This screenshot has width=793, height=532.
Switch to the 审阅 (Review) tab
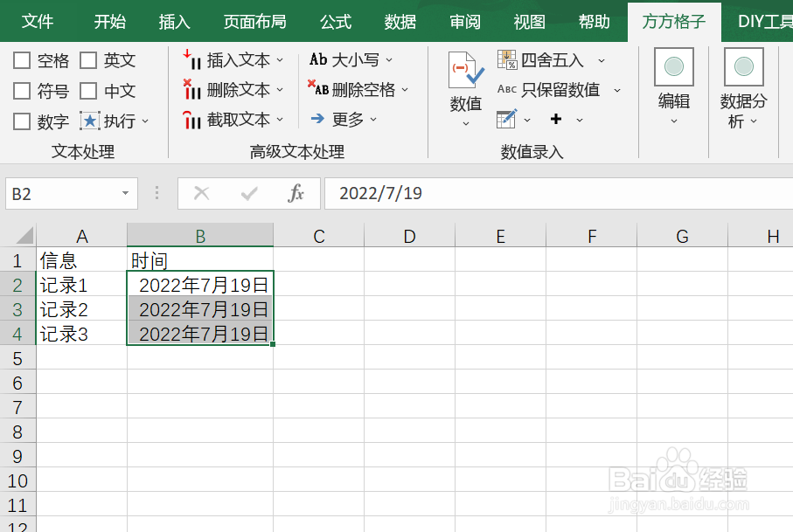pyautogui.click(x=465, y=21)
